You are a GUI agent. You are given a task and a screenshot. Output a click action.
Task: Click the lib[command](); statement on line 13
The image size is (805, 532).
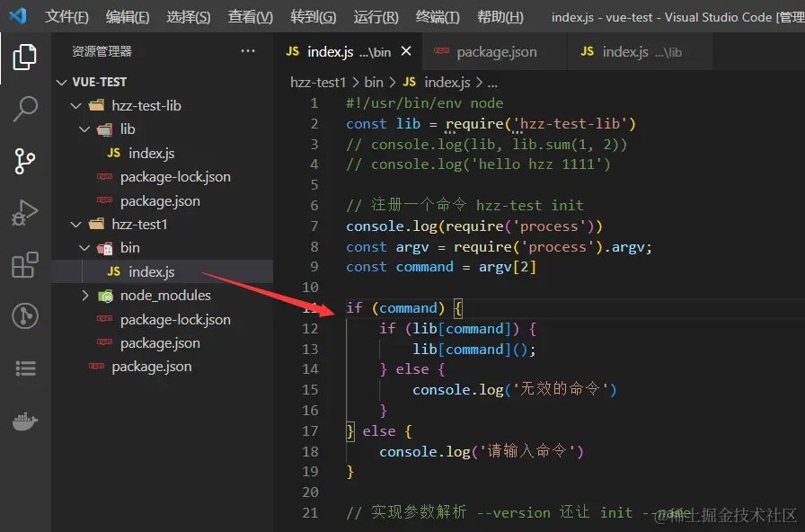474,350
